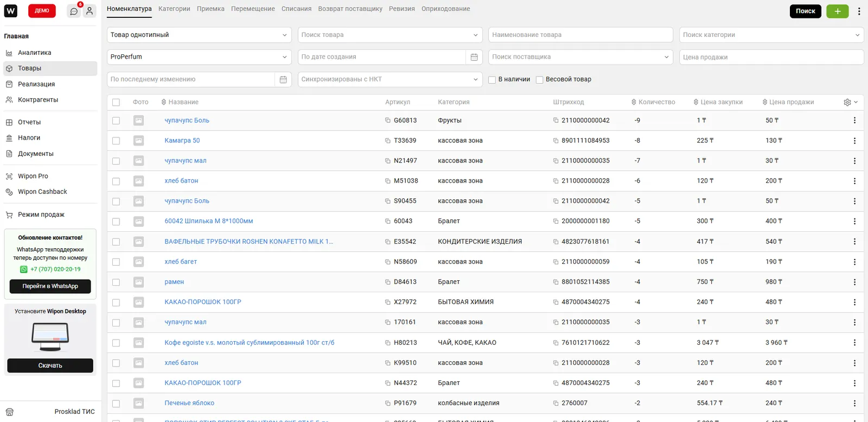Copy barcode 8901111084953 of Камагра 50
Screen dimensions: 868x422
pos(556,141)
